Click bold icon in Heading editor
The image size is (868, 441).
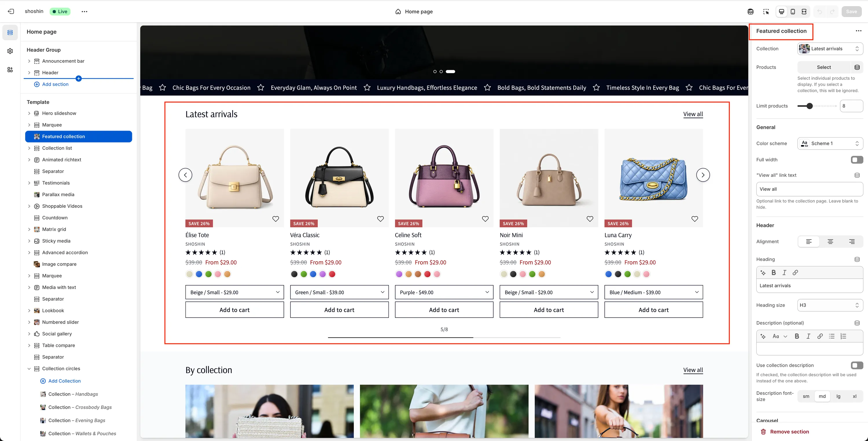[x=774, y=273]
